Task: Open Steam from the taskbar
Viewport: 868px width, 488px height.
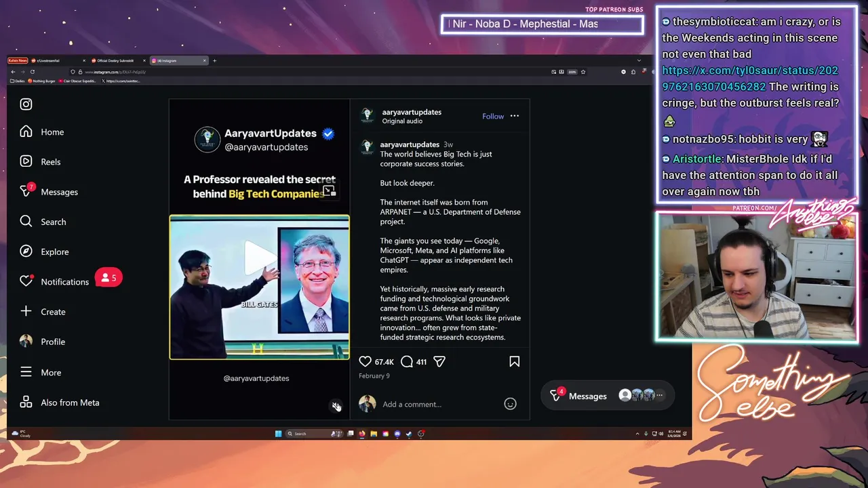Action: click(x=409, y=434)
